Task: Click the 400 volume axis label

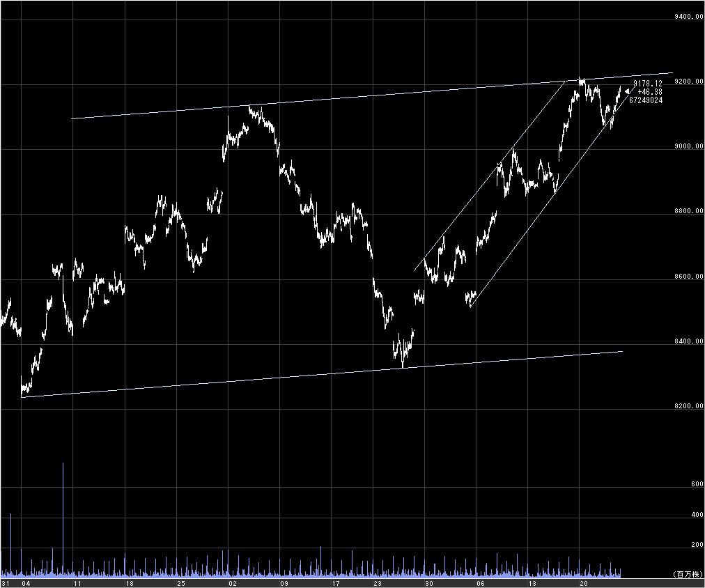Action: (697, 515)
